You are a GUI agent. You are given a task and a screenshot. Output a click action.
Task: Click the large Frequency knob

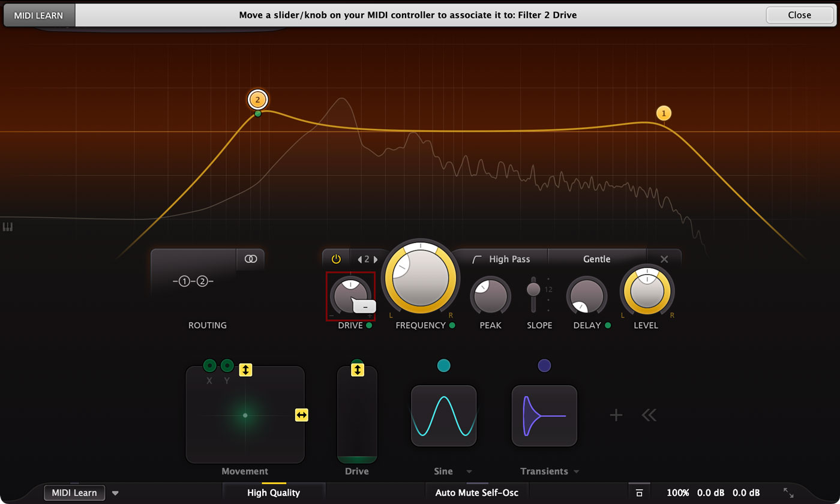coord(420,278)
